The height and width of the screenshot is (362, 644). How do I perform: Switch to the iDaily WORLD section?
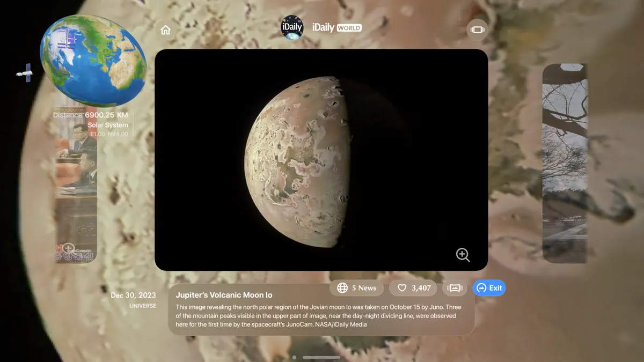pyautogui.click(x=338, y=27)
